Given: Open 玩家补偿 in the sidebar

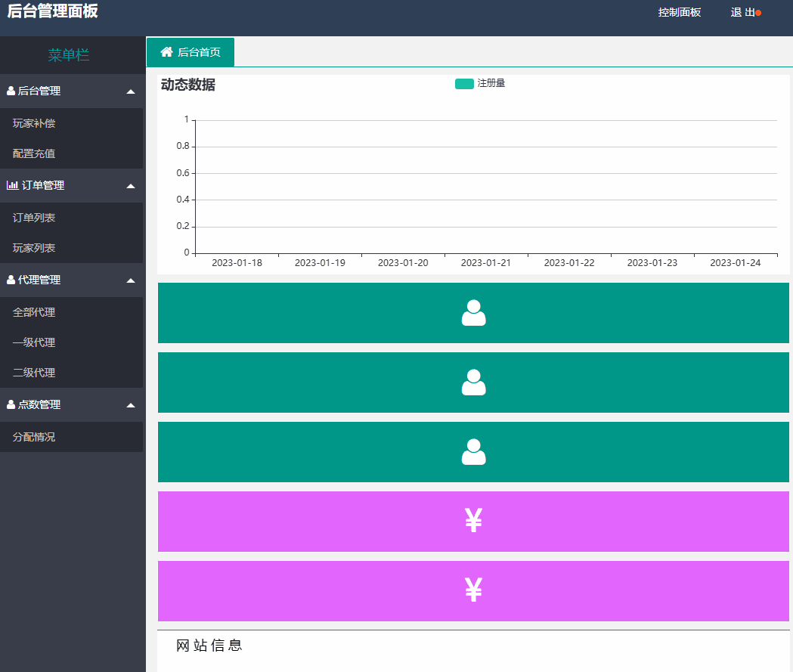Looking at the screenshot, I should coord(34,123).
